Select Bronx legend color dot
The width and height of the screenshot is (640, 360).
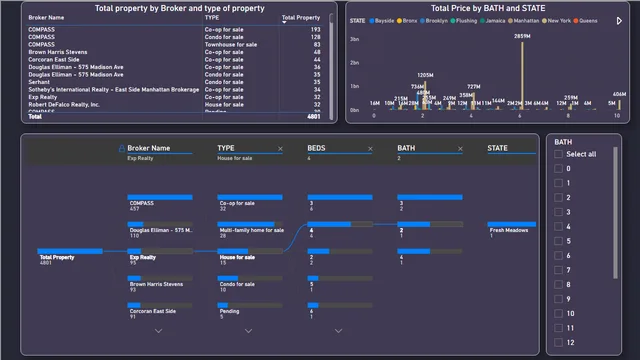[399, 21]
